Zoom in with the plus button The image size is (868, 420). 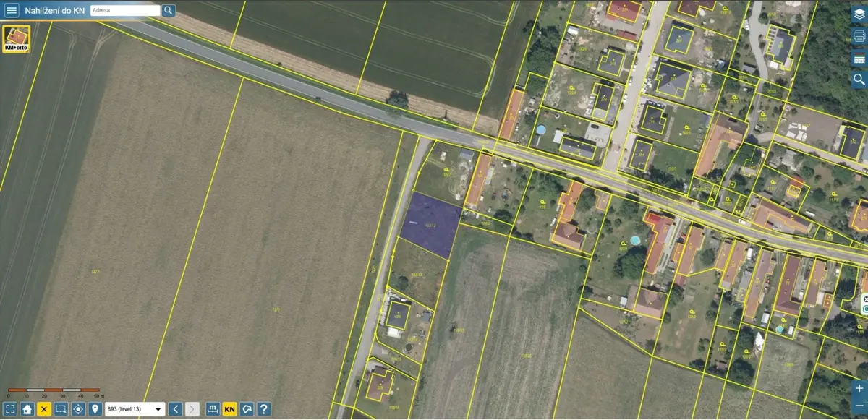click(x=859, y=388)
